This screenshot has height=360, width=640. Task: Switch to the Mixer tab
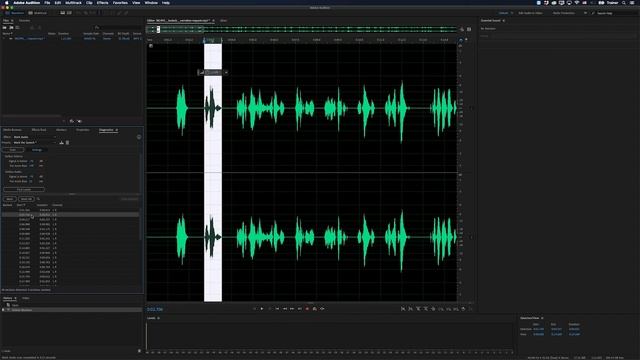tap(224, 20)
